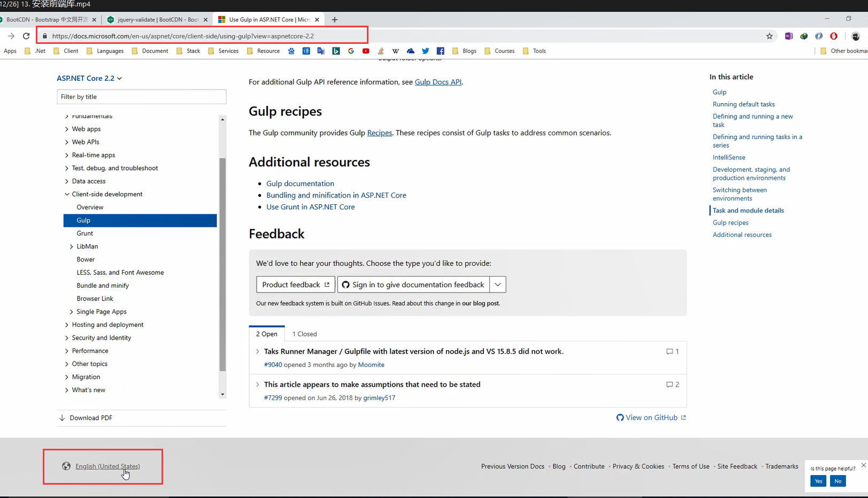
Task: Expand the Data access tree node
Action: click(x=67, y=181)
